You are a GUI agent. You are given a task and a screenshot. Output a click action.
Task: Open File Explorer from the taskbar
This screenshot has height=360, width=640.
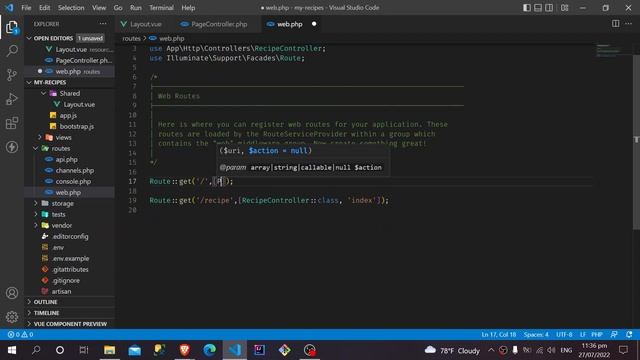109,350
